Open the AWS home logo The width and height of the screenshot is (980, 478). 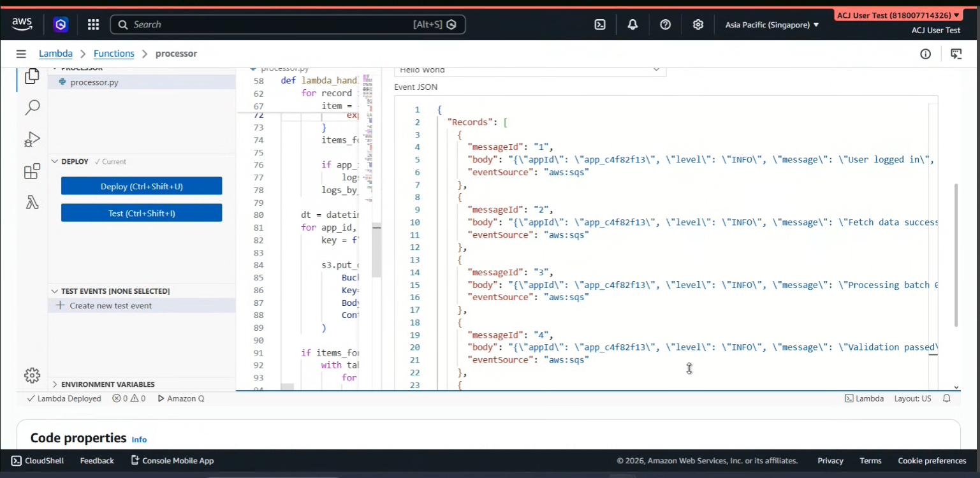pyautogui.click(x=22, y=24)
